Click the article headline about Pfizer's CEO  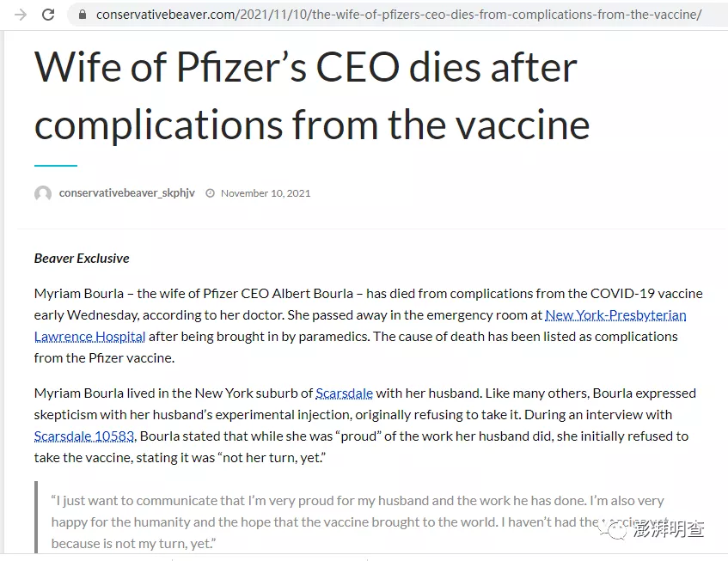[x=312, y=95]
